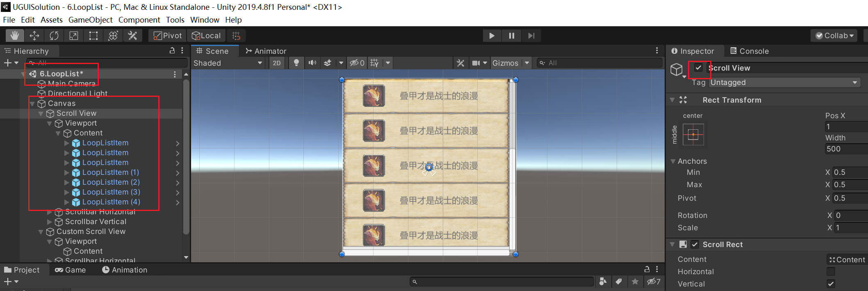868x291 pixels.
Task: Toggle Scroll View active checkbox
Action: tap(698, 68)
